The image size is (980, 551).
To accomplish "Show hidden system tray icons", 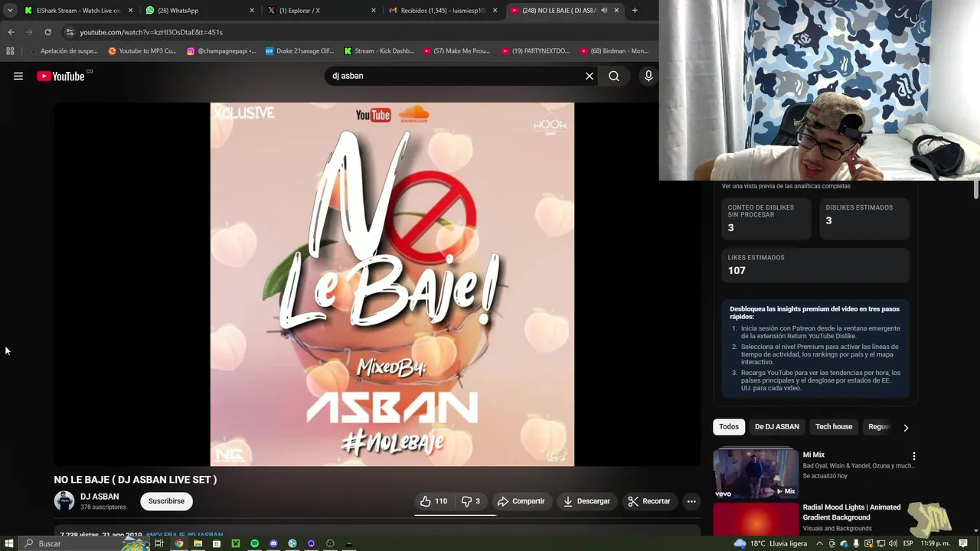I will 819,543.
